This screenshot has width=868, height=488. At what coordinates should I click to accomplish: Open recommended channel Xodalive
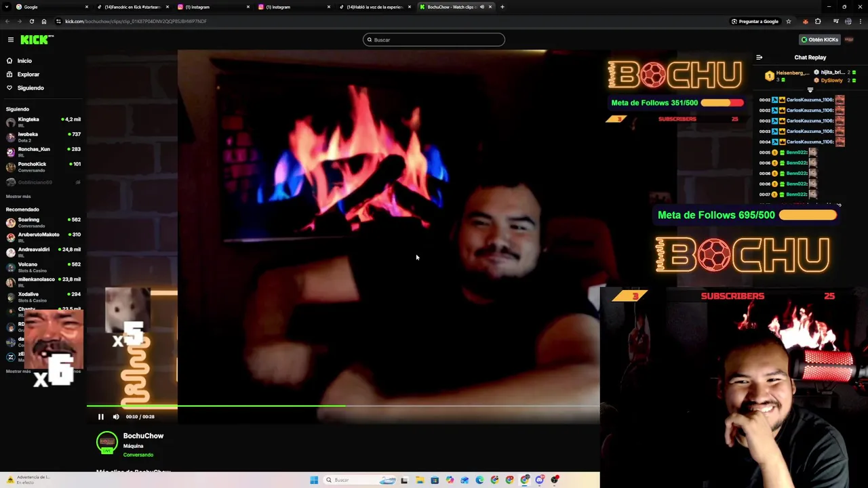tap(43, 297)
